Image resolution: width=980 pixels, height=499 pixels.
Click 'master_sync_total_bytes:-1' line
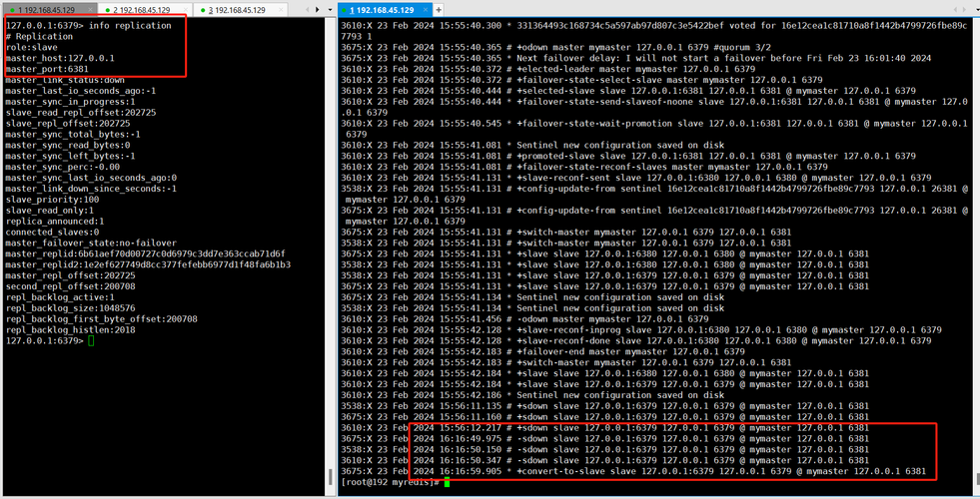[x=73, y=135]
